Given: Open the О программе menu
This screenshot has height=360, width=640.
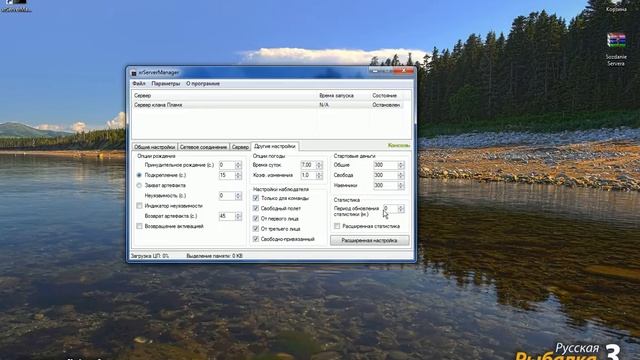Looking at the screenshot, I should click(203, 84).
